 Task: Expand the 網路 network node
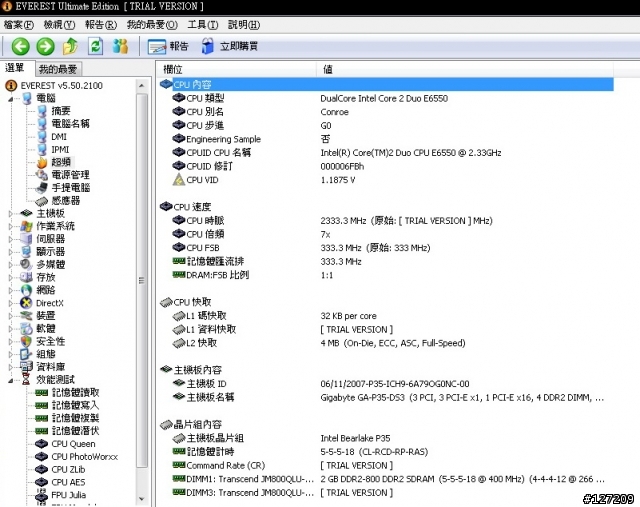(11, 290)
